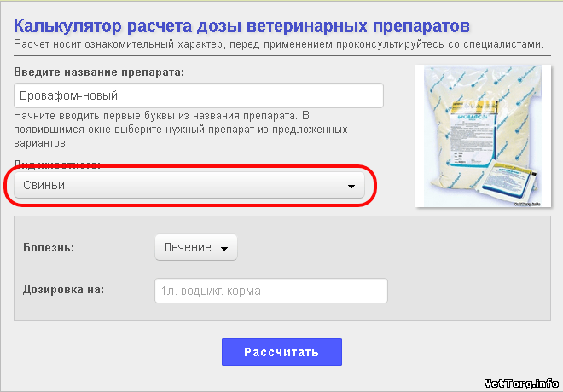This screenshot has height=392, width=563.
Task: Click the 'Введите название препарата:' label
Action: pyautogui.click(x=99, y=72)
